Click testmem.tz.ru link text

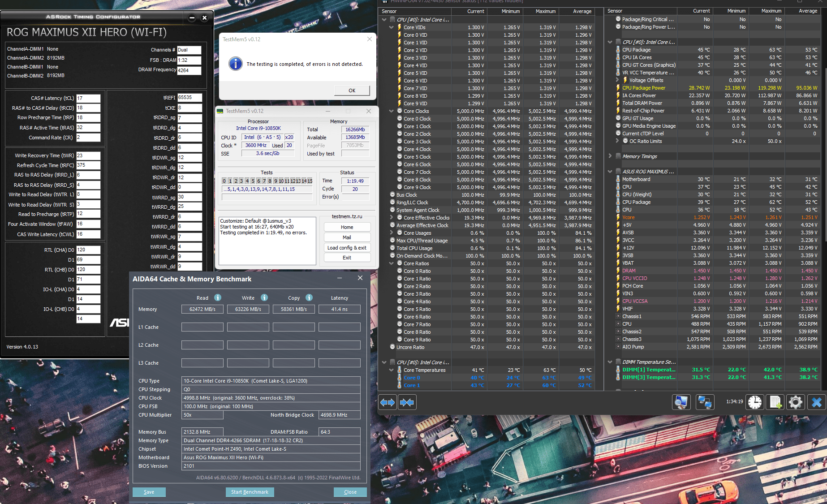point(347,216)
